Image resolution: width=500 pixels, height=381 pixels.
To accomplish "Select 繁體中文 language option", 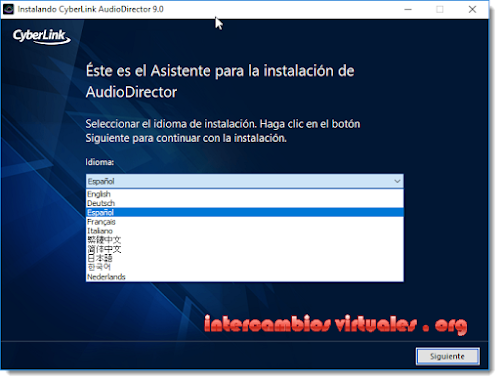I will pyautogui.click(x=245, y=240).
